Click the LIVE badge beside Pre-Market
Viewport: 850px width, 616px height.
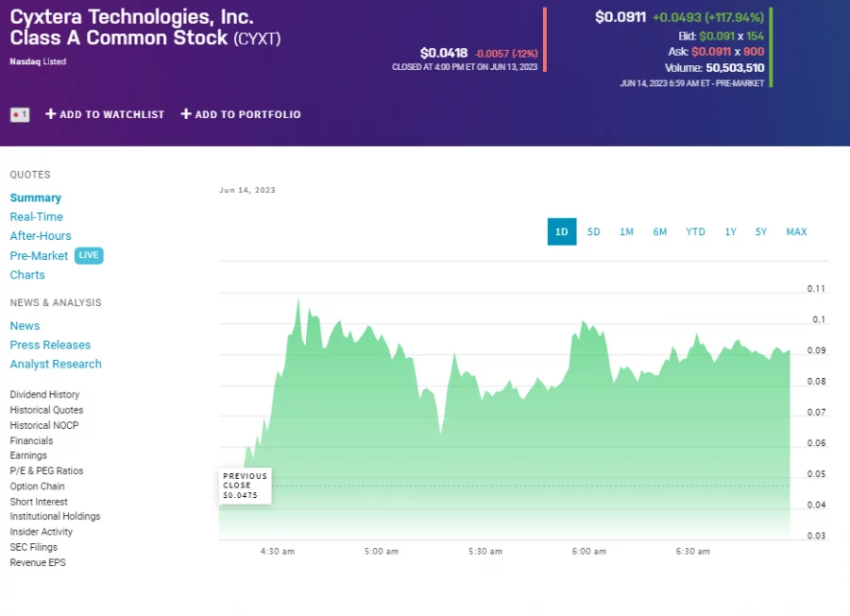[x=89, y=255]
